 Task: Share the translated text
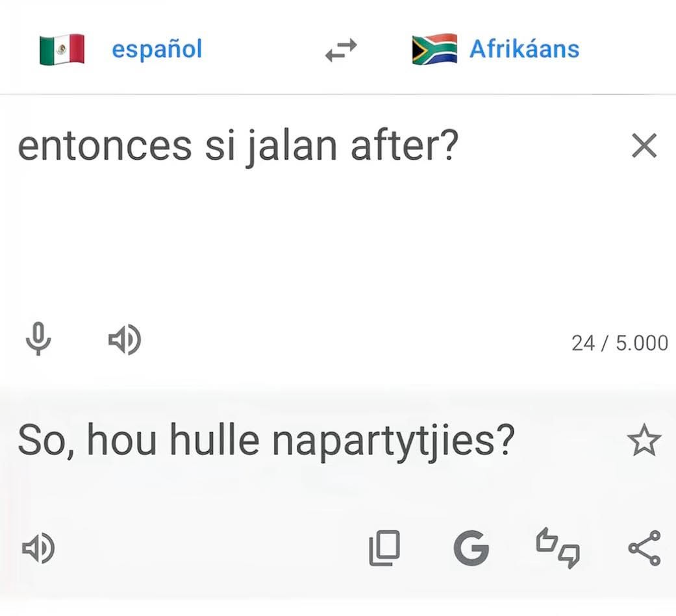point(644,548)
